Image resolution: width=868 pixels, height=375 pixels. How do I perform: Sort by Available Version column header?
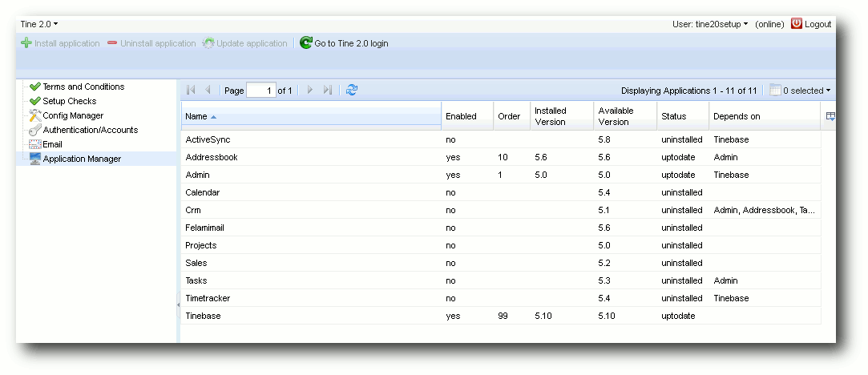point(625,116)
